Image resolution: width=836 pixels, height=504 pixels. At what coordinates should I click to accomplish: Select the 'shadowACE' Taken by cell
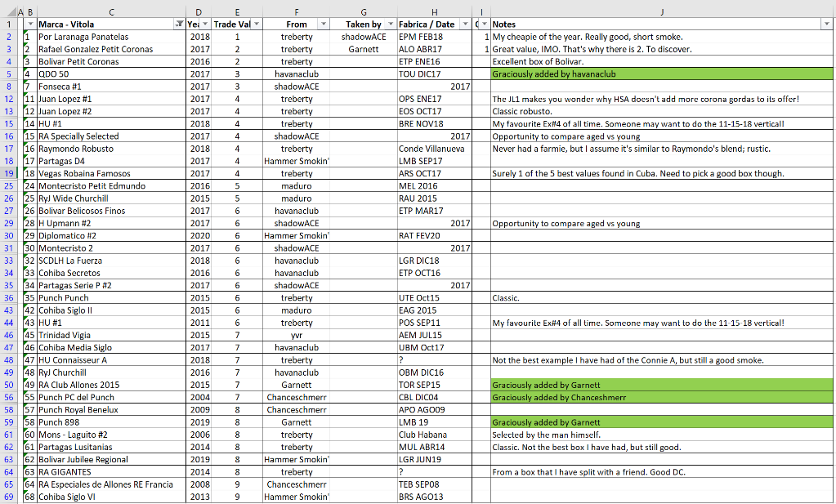tap(364, 37)
